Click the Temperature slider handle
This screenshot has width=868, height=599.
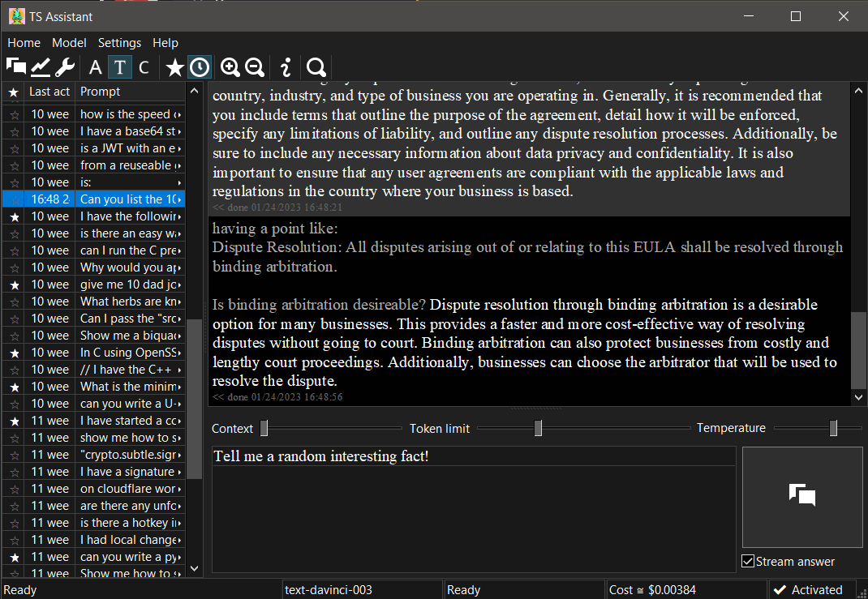tap(833, 428)
